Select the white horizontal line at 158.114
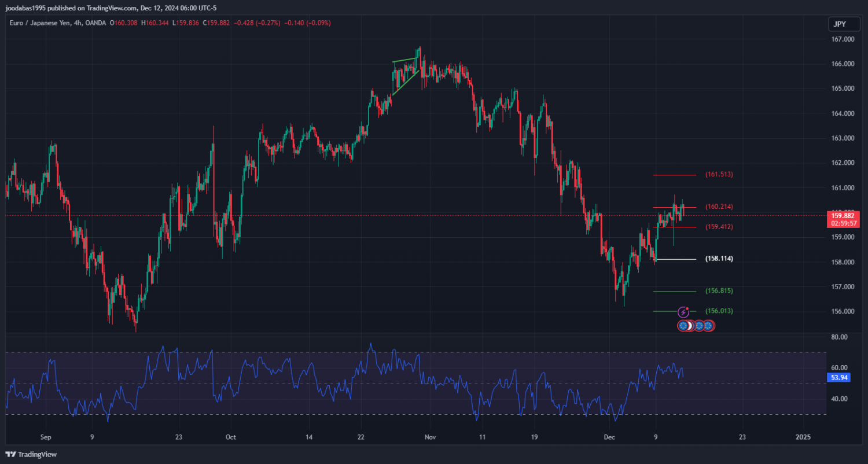Image resolution: width=868 pixels, height=464 pixels. pos(675,259)
